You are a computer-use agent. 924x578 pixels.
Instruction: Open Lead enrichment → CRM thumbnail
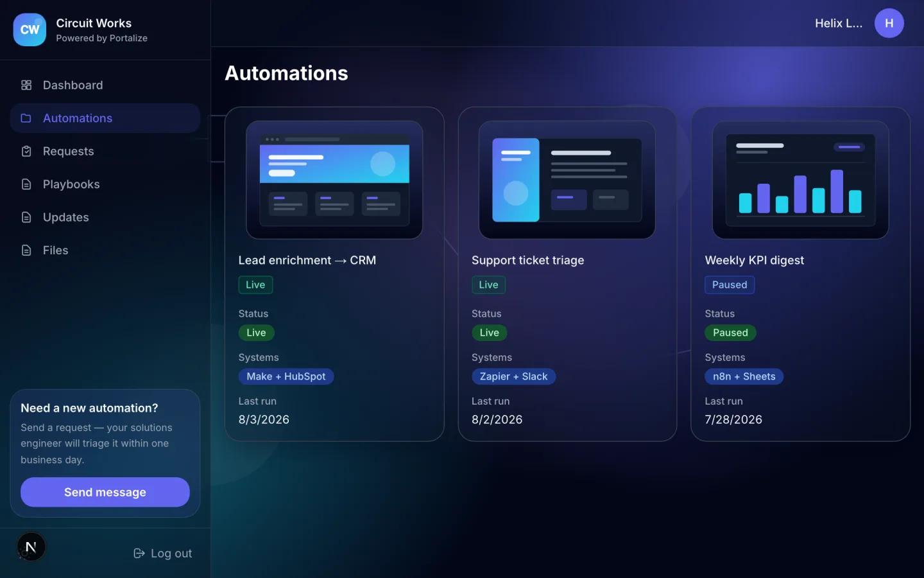point(334,180)
